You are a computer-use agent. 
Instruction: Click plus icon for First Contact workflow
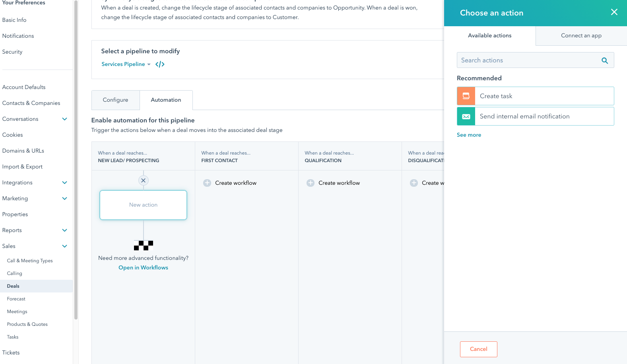click(207, 183)
